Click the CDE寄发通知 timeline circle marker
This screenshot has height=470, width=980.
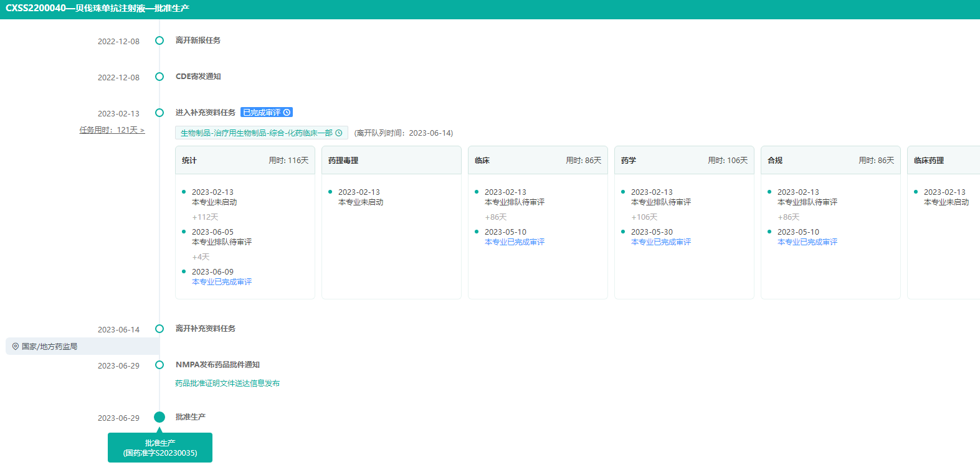[159, 77]
